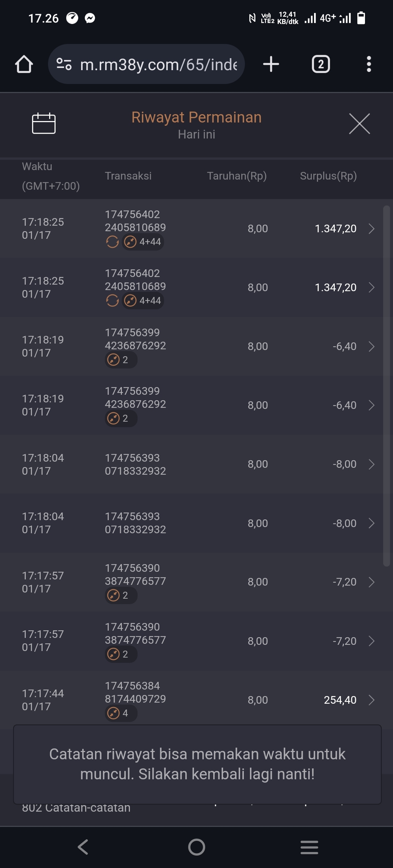Select transaction 1747563903874776577 at 17:17:57
Screen dimensions: 393x868
point(135,575)
